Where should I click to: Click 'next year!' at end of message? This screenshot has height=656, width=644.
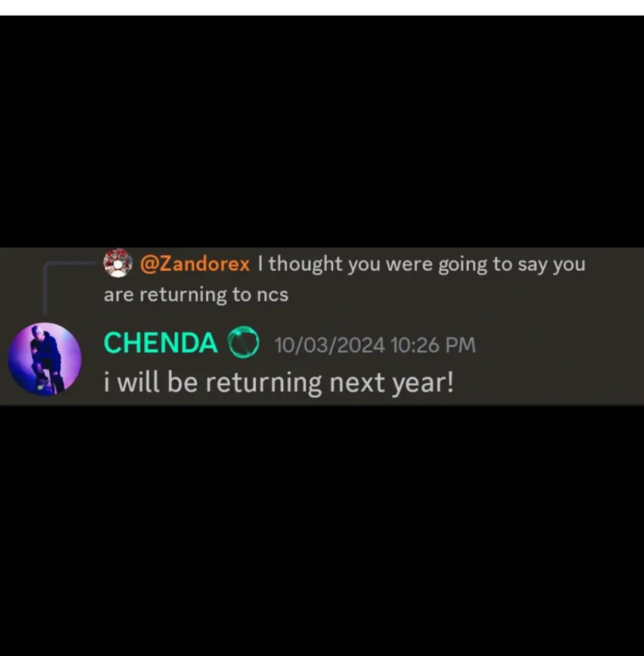[x=392, y=383]
